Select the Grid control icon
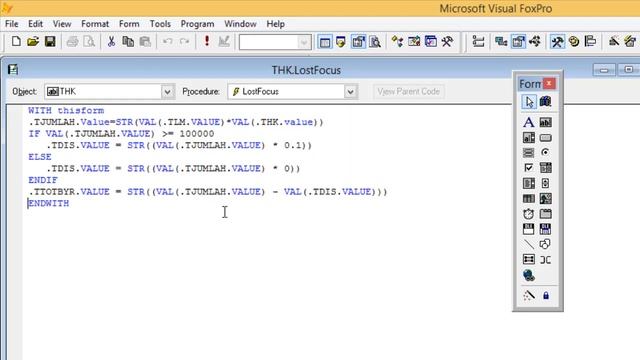The image size is (640, 360). [529, 198]
